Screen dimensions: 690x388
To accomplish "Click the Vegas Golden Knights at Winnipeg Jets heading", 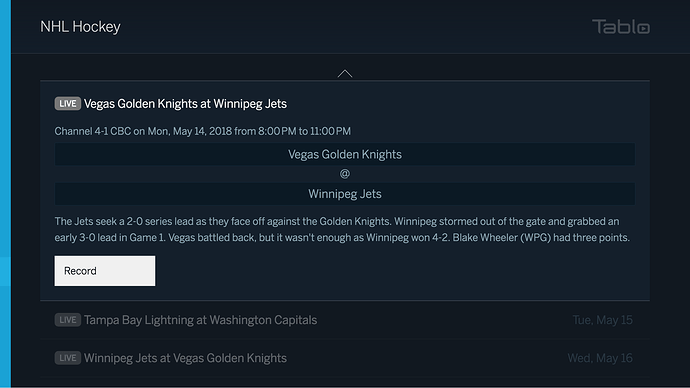I will coord(185,104).
